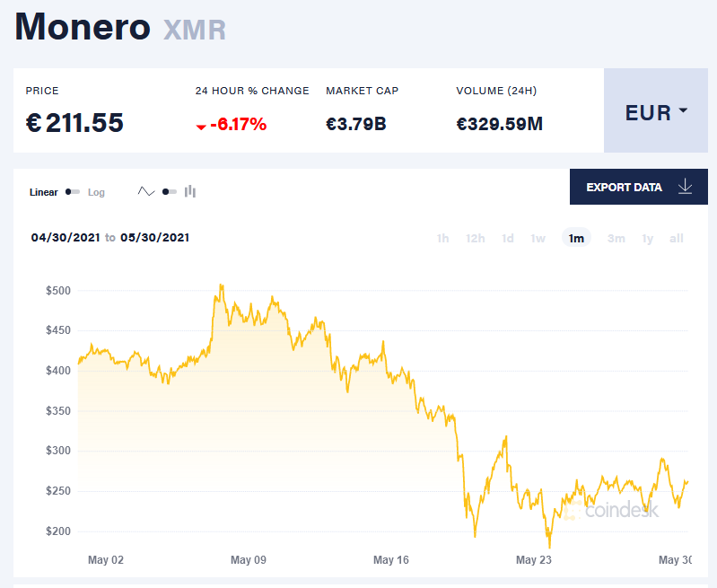717x588 pixels.
Task: Select the 1h time range
Action: click(x=442, y=239)
